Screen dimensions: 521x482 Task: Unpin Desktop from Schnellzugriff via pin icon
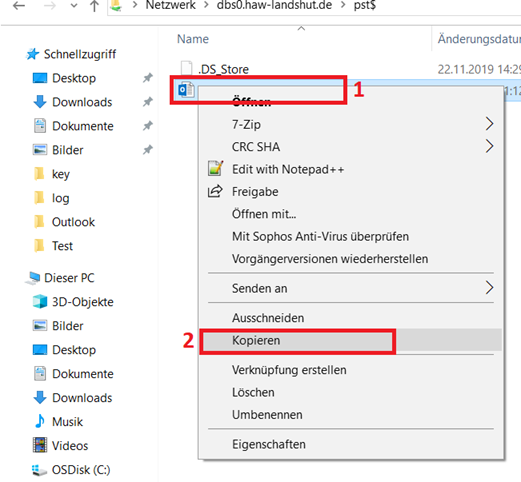[x=148, y=78]
